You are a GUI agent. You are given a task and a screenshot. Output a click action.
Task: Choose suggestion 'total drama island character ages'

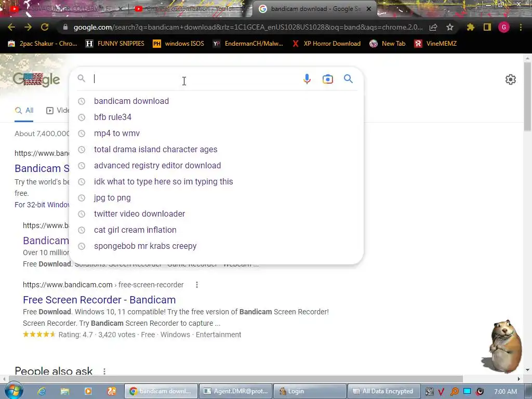coord(217,149)
